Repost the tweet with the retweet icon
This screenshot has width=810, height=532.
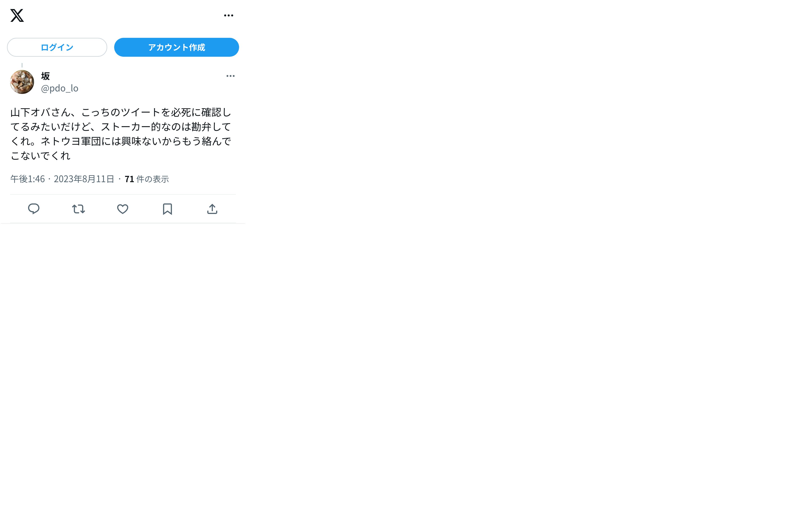tap(78, 209)
